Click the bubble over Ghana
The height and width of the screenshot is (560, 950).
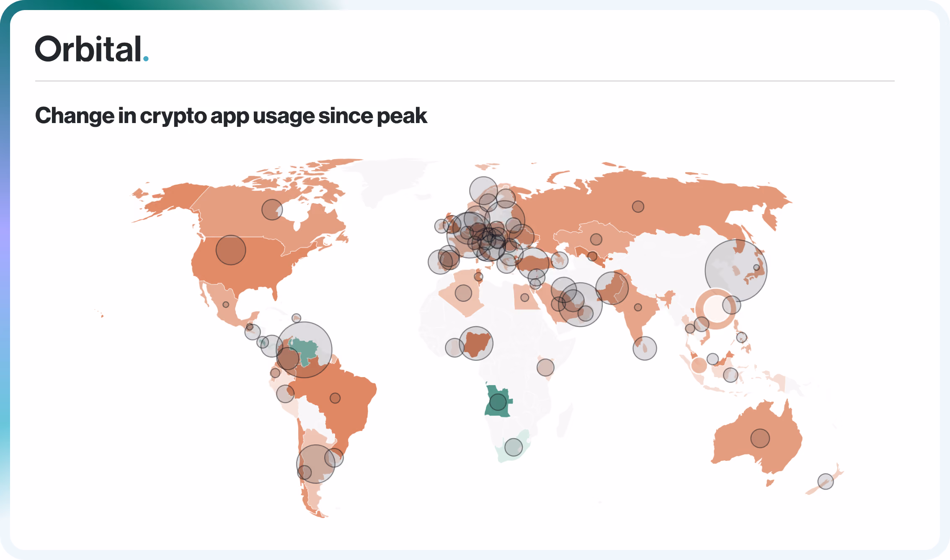tap(454, 347)
